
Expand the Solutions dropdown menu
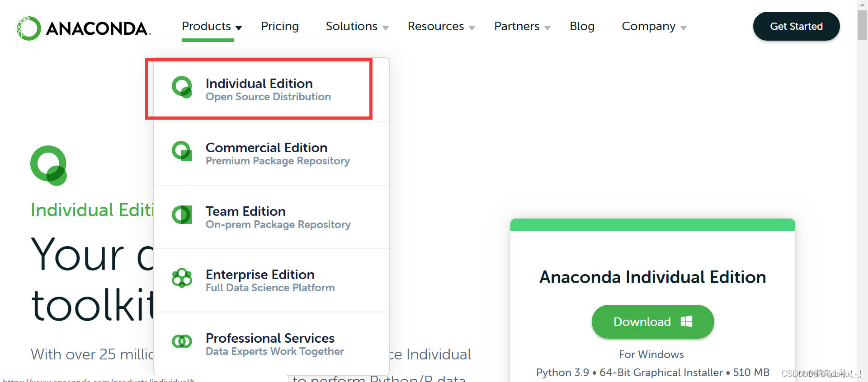357,27
